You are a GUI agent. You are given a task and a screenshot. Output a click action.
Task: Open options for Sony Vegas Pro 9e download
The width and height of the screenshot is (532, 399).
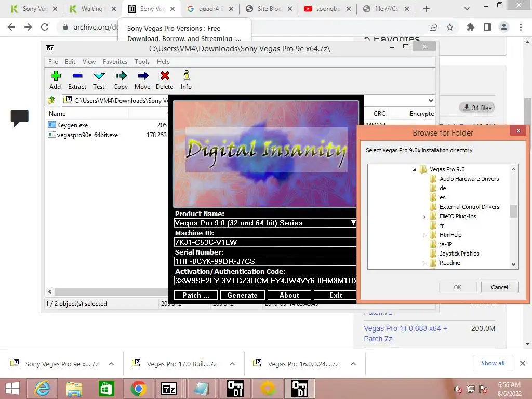[x=111, y=364]
